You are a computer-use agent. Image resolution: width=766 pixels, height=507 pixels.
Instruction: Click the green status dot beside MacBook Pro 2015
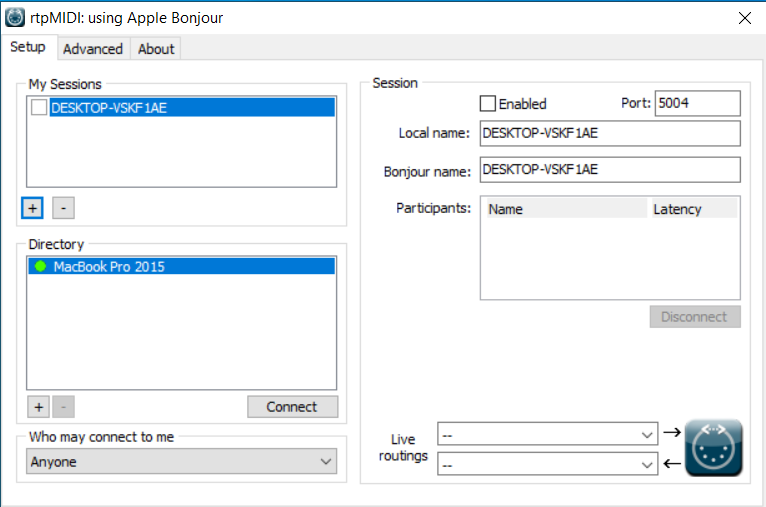coord(41,266)
